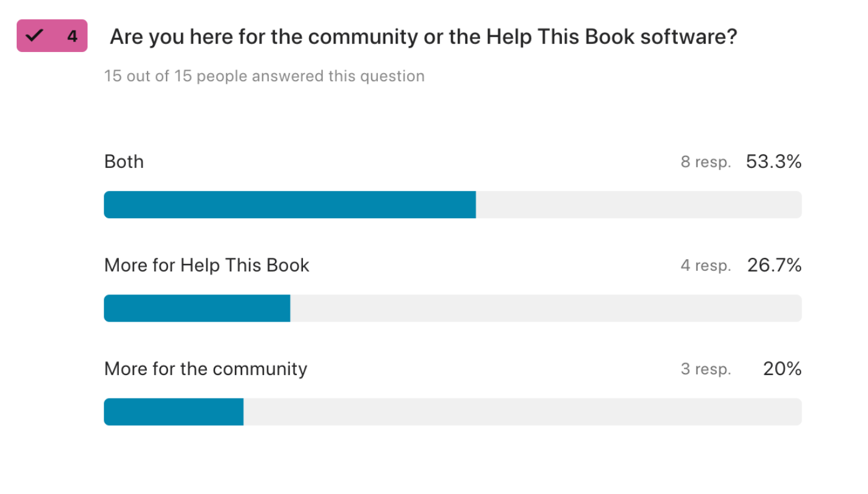868x494 pixels.
Task: Click the blue fill of the community bar
Action: pos(173,412)
